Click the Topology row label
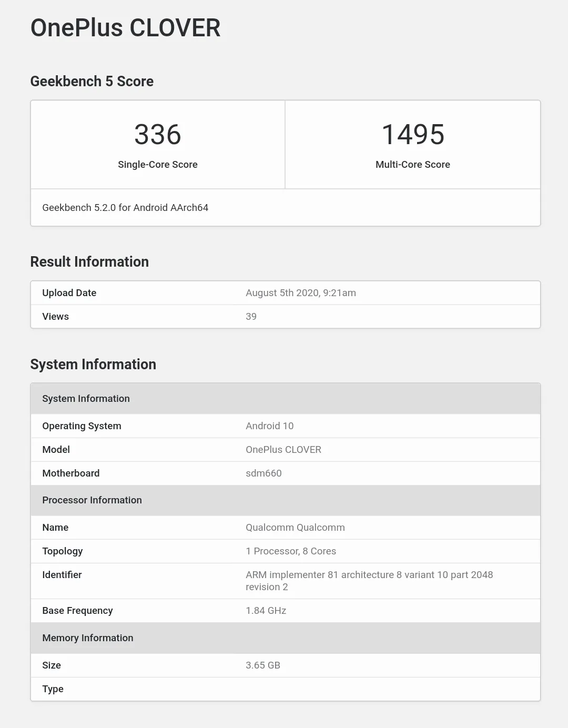568x728 pixels. click(x=63, y=551)
